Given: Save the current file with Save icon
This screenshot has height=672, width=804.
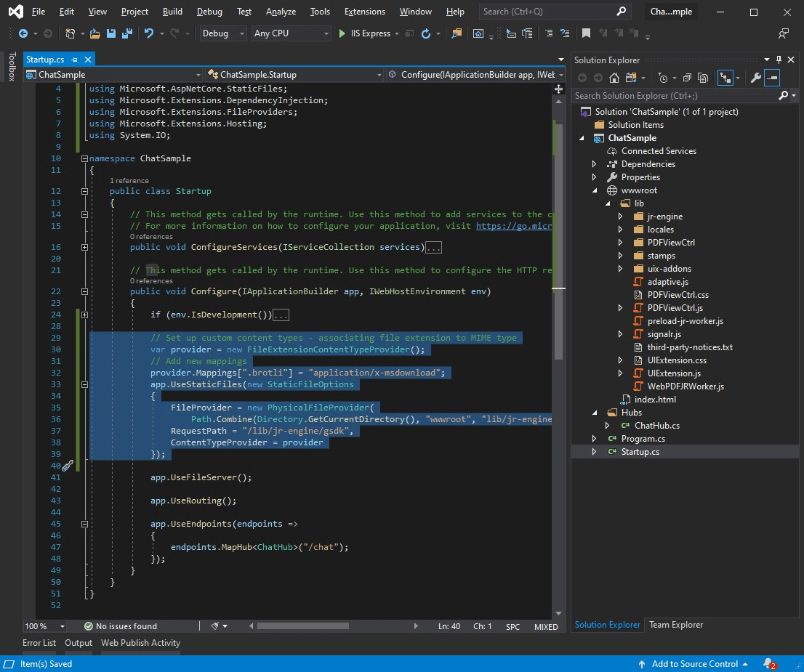Looking at the screenshot, I should pos(110,33).
